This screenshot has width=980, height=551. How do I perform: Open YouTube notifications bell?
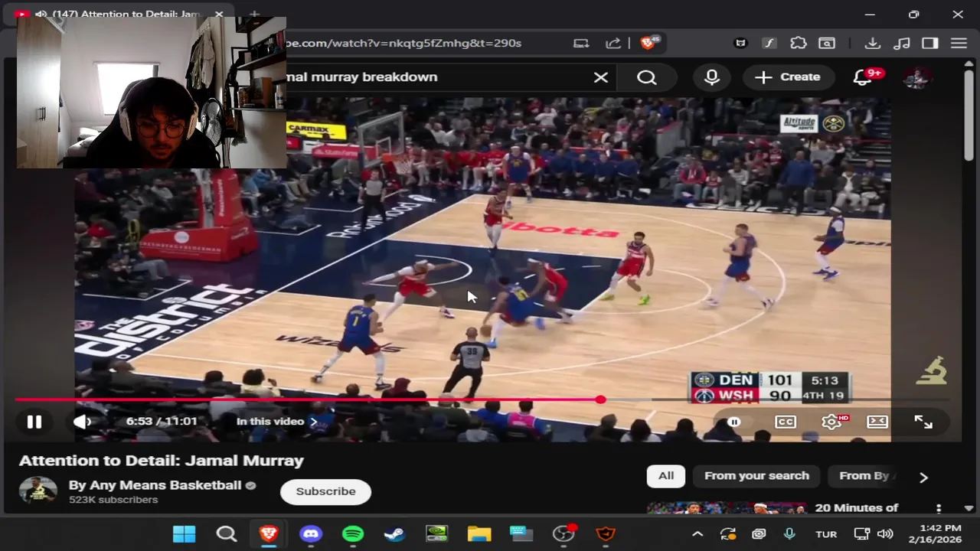(863, 77)
